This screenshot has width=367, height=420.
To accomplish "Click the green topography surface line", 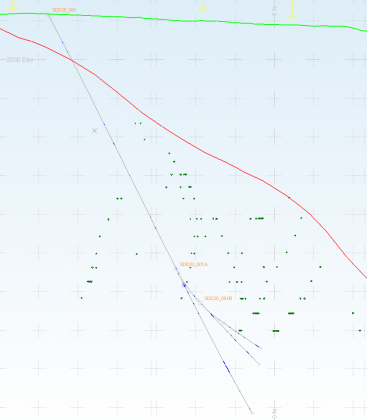I will pos(183,20).
